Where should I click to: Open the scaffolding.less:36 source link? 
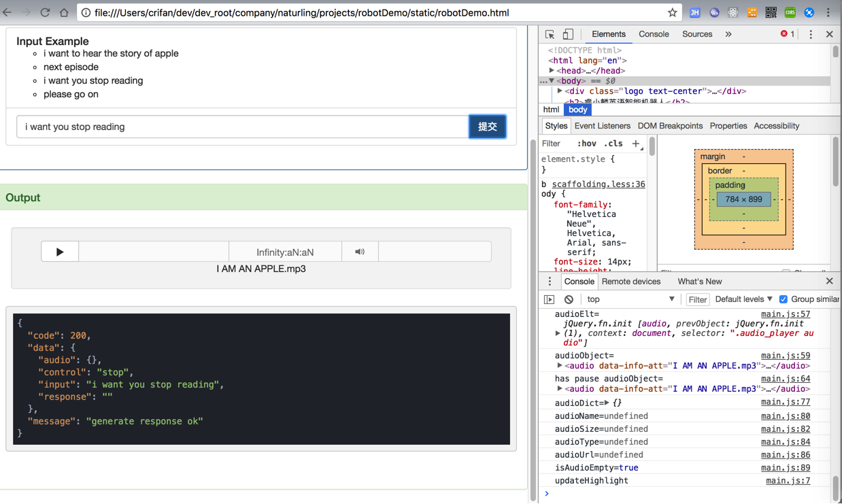click(598, 184)
